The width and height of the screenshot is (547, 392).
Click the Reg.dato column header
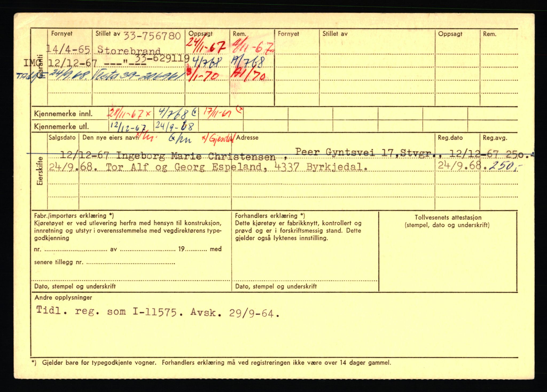point(450,138)
